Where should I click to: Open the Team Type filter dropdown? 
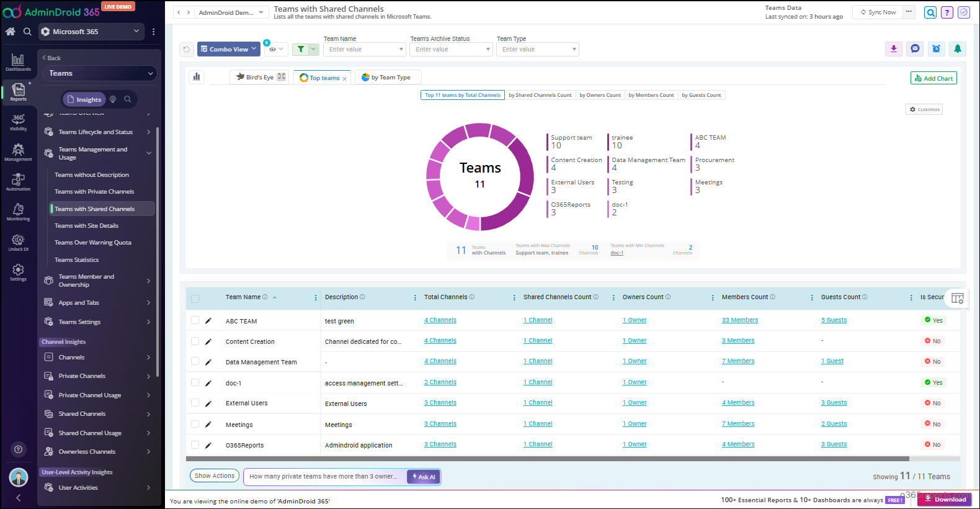[x=538, y=49]
